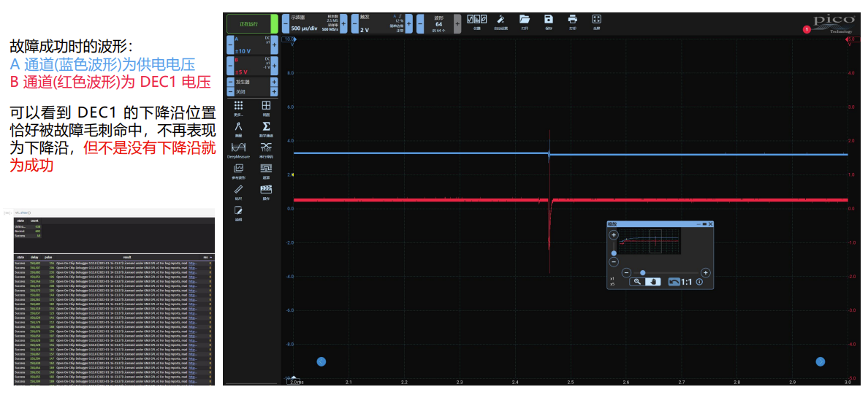Open channel B ±5 V options
The width and height of the screenshot is (868, 395).
(252, 66)
